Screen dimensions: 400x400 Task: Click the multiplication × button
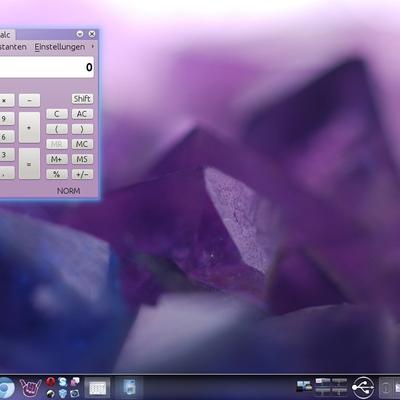pyautogui.click(x=7, y=100)
